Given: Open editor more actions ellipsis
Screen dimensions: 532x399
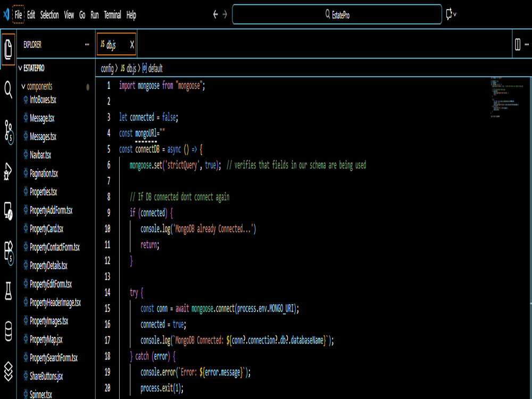Looking at the screenshot, I should click(x=527, y=44).
